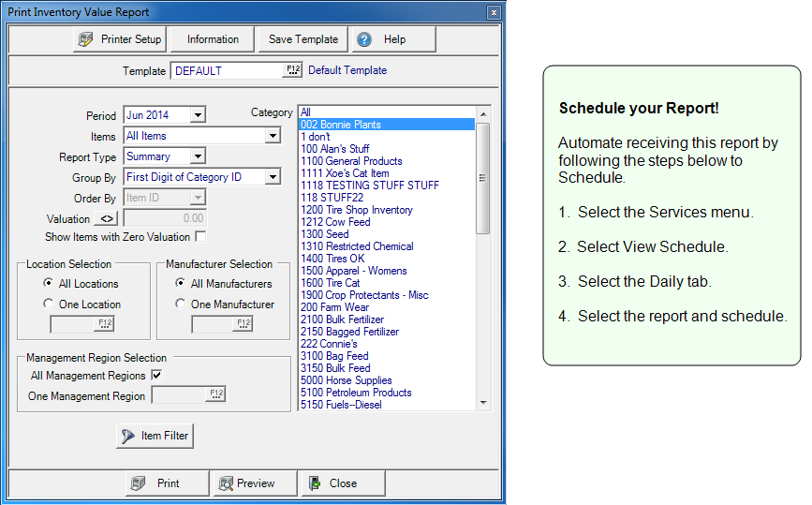Expand the Period dropdown
Image resolution: width=812 pixels, height=505 pixels.
tap(197, 115)
